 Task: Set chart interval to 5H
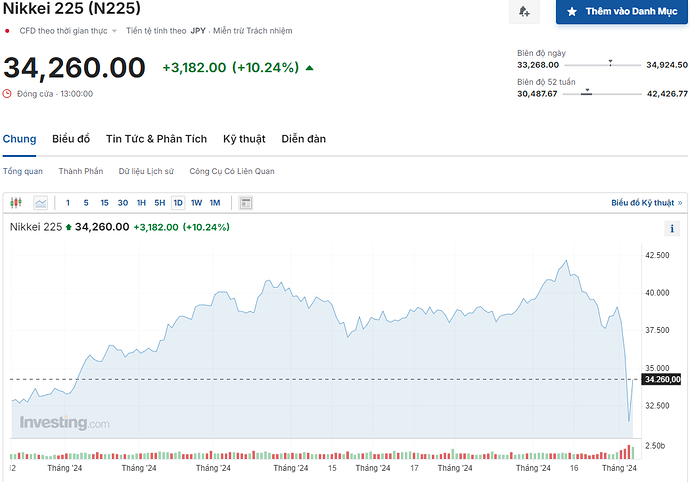click(159, 203)
